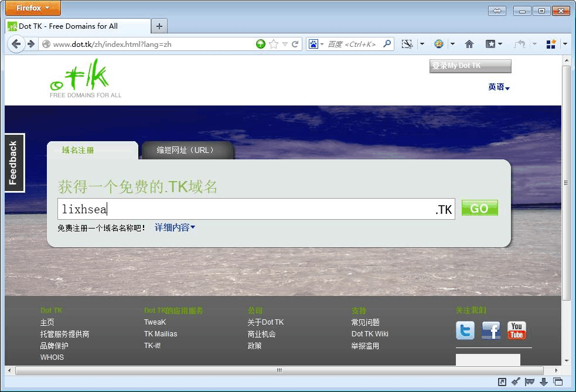
Task: Switch to the 缩短网址 (URL) tab
Action: (x=186, y=150)
